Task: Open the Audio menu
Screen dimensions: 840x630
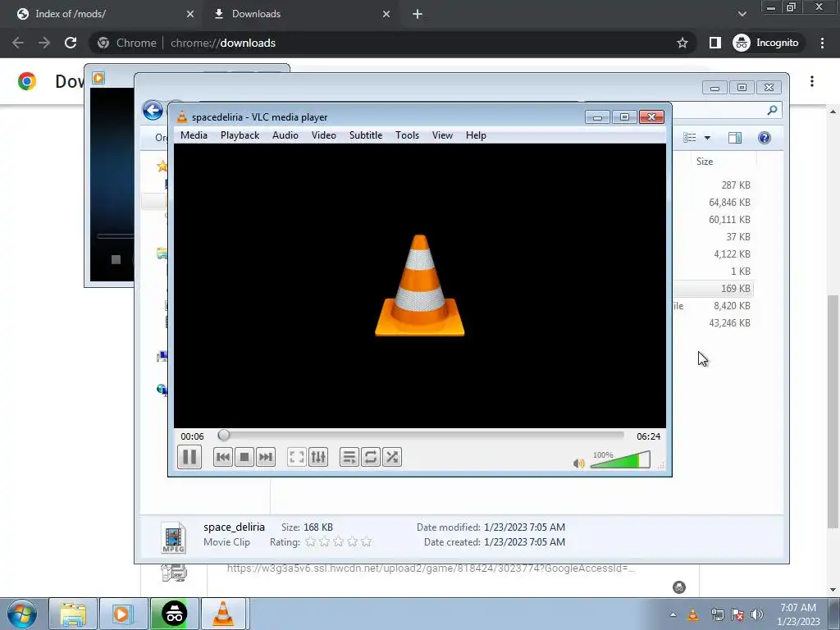Action: 285,135
